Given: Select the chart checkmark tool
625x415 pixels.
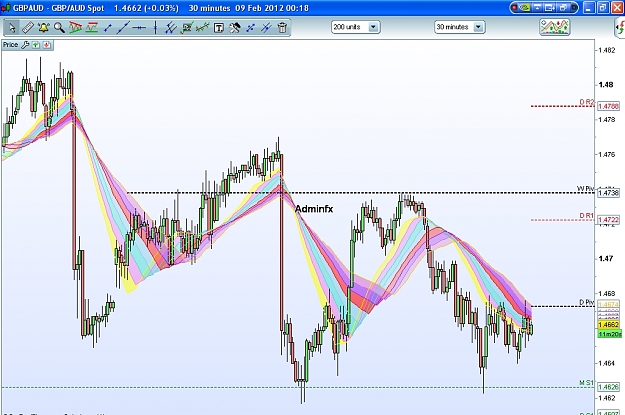Looking at the screenshot, I should [187, 28].
